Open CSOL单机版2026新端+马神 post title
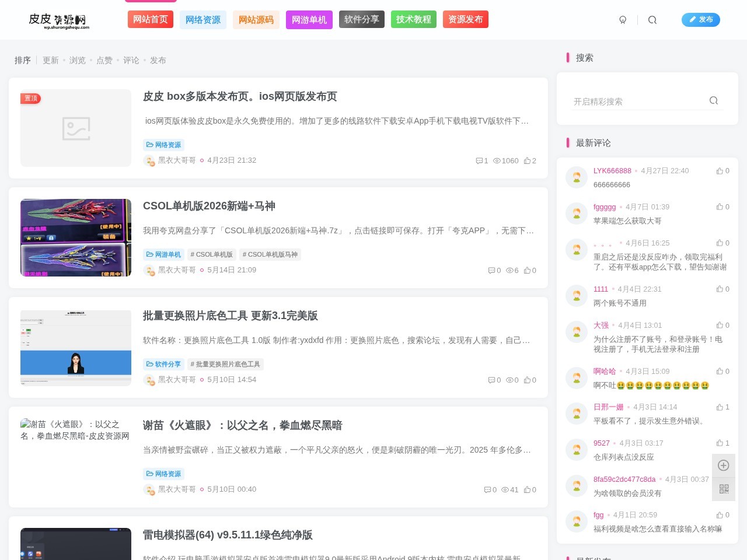Viewport: 747px width, 560px height. coord(209,206)
